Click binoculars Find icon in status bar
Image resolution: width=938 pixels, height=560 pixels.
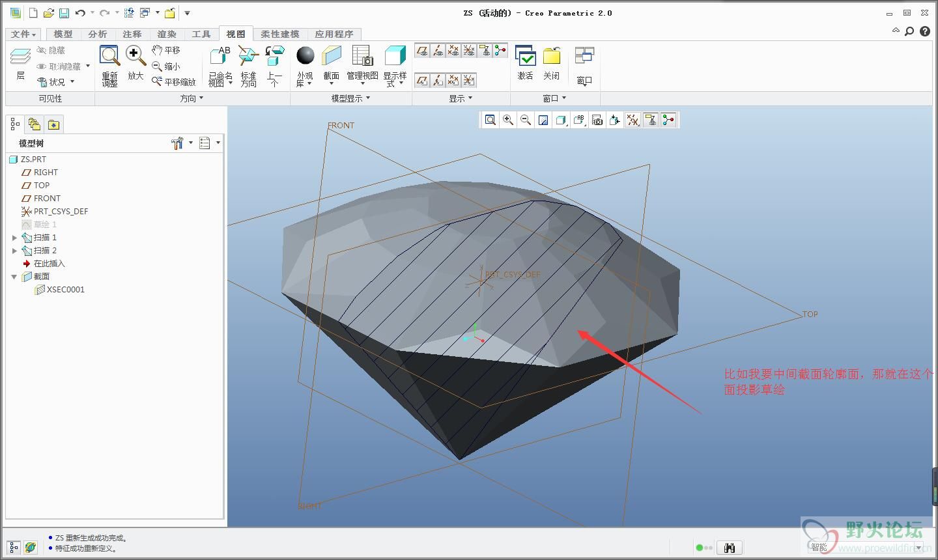pyautogui.click(x=730, y=548)
